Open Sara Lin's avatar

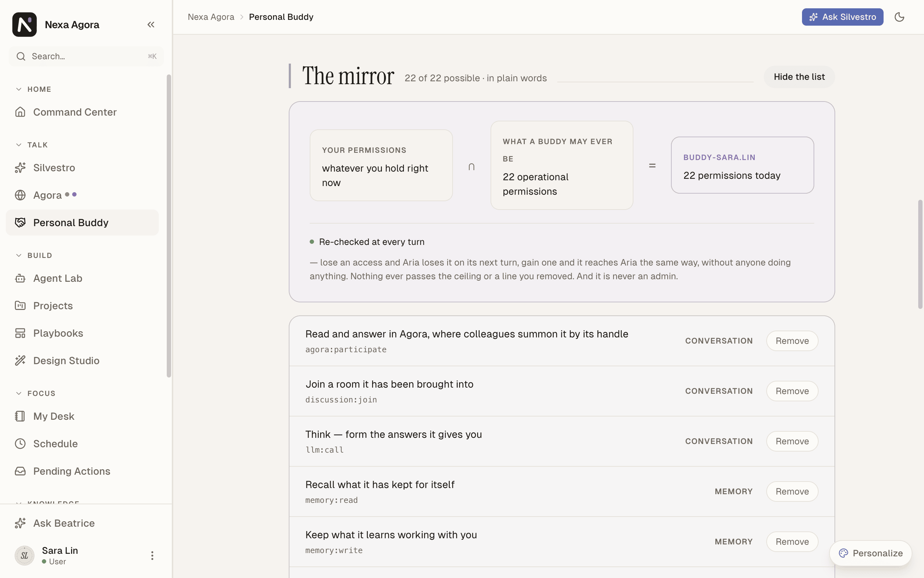coord(25,556)
